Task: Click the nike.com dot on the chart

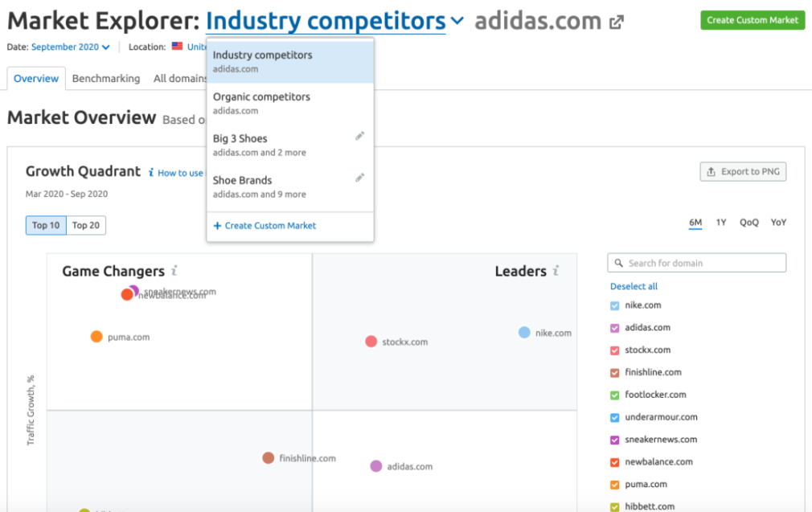Action: [x=524, y=333]
